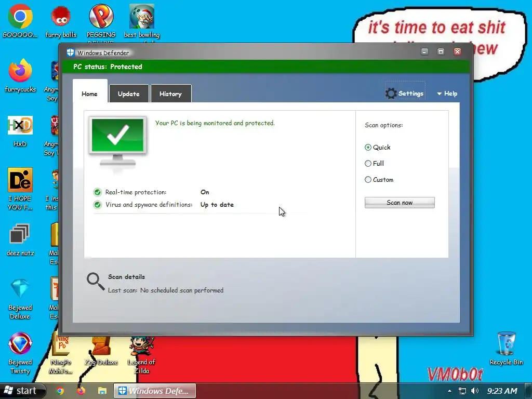Screen dimensions: 532x399
Task: Open the Bejewed Twisty desktop icon
Action: point(20,353)
